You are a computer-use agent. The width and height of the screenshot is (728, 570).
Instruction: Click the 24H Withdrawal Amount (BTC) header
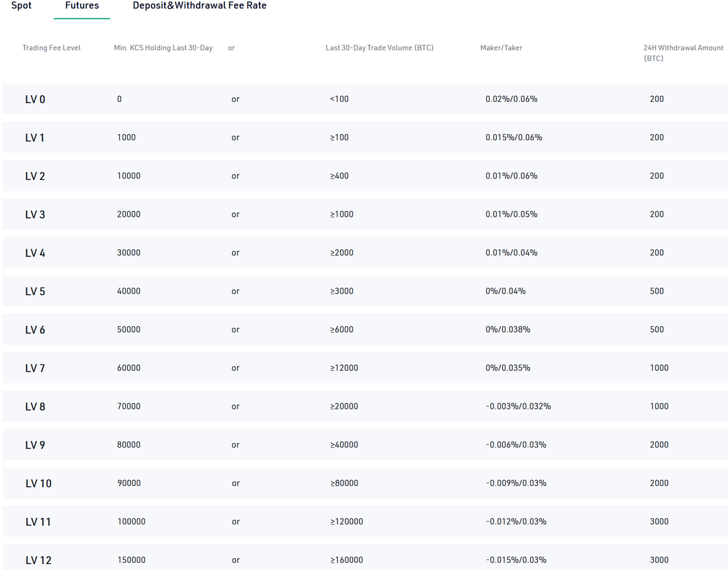[x=684, y=53]
